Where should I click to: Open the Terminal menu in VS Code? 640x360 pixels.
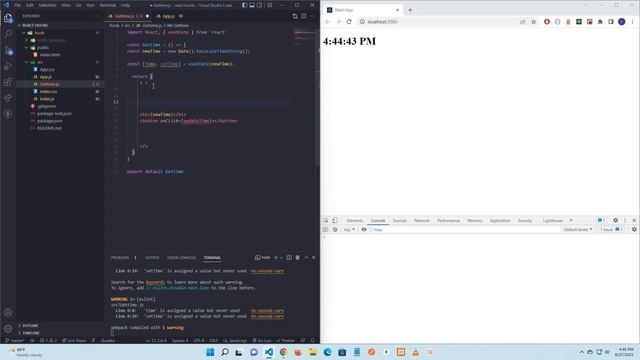pyautogui.click(x=108, y=5)
